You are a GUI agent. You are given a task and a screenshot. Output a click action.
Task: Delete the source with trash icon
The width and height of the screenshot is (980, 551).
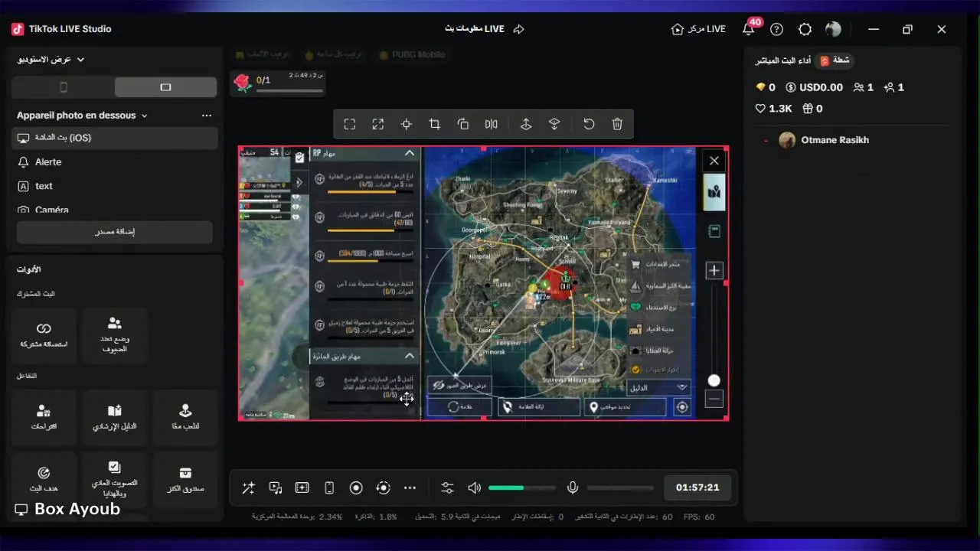tap(617, 124)
